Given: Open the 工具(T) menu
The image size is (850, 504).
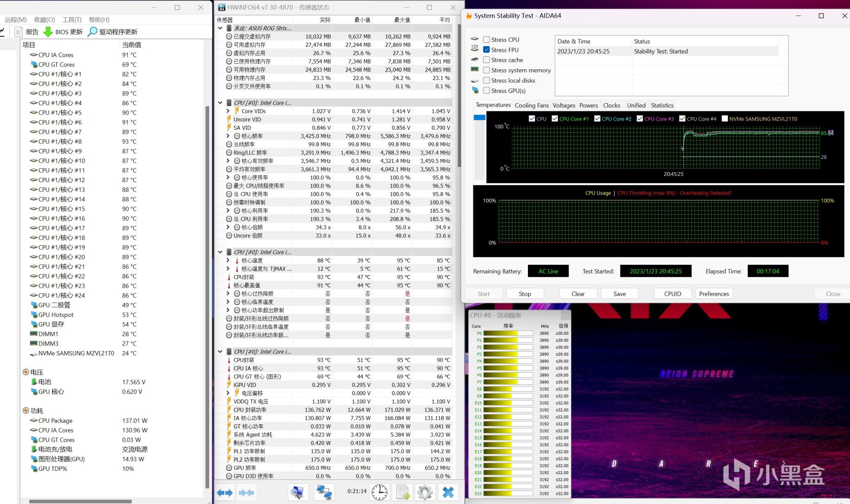Looking at the screenshot, I should pos(72,20).
